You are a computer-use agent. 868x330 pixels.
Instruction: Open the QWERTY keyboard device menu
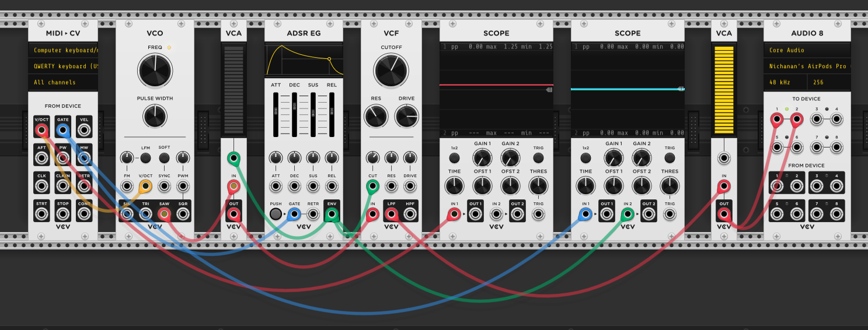[x=63, y=66]
